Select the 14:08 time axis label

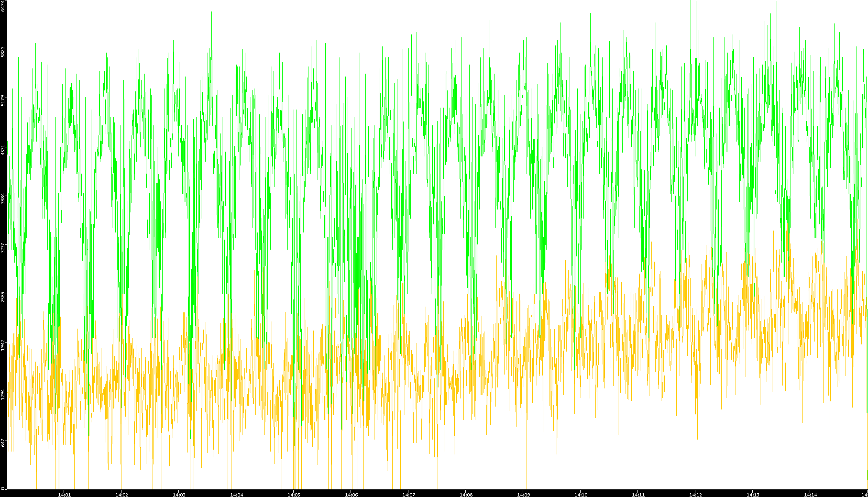466,495
